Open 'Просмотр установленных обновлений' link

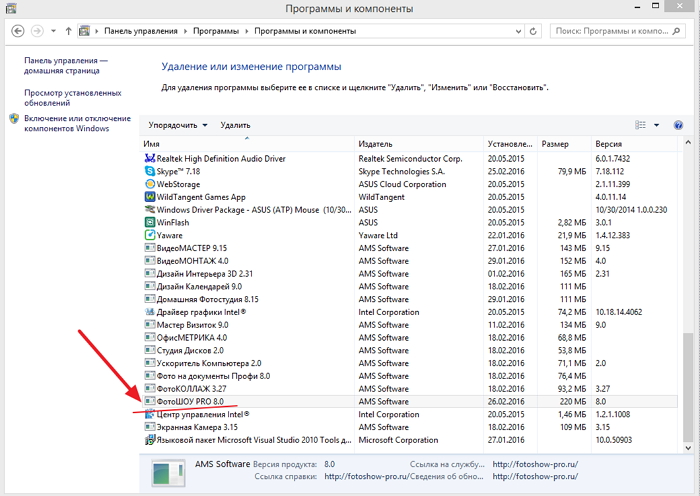coord(73,98)
